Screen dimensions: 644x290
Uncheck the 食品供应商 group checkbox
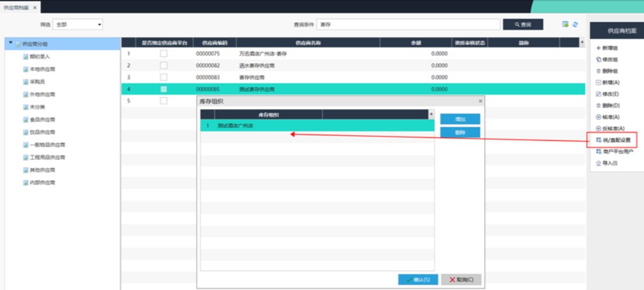[25, 120]
